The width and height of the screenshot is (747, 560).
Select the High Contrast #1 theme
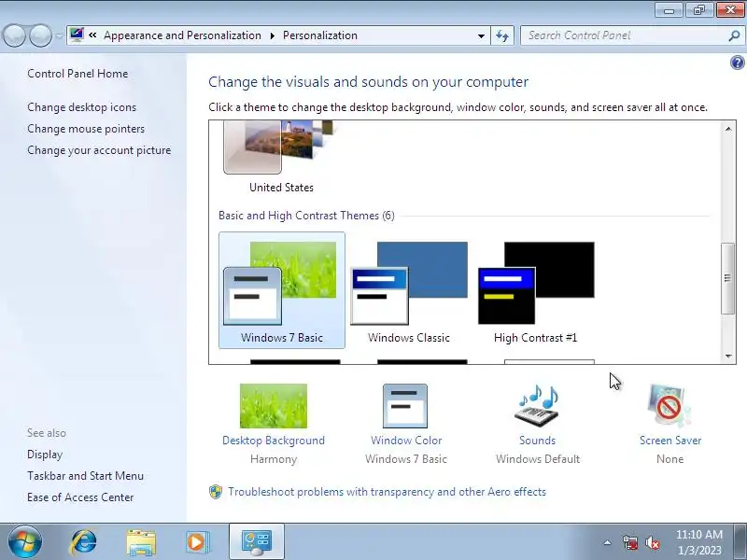[x=536, y=290]
